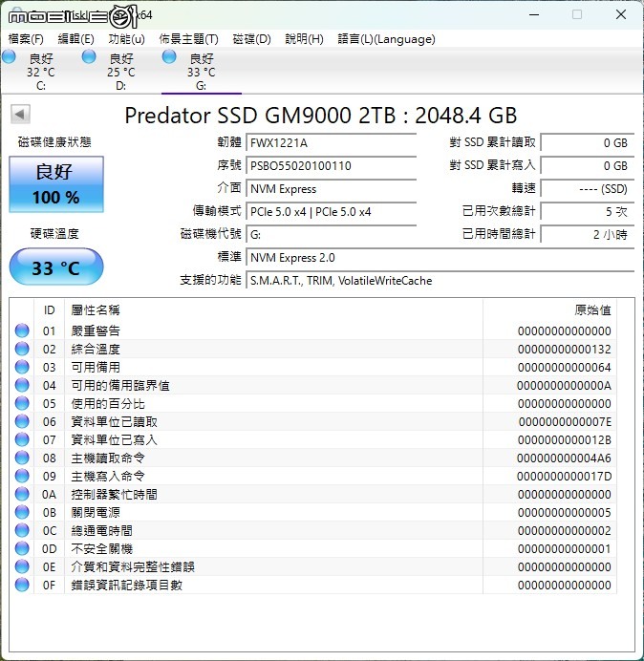This screenshot has width=644, height=661.
Task: Click status orb for ID 0C 總通電時間
Action: pyautogui.click(x=22, y=530)
